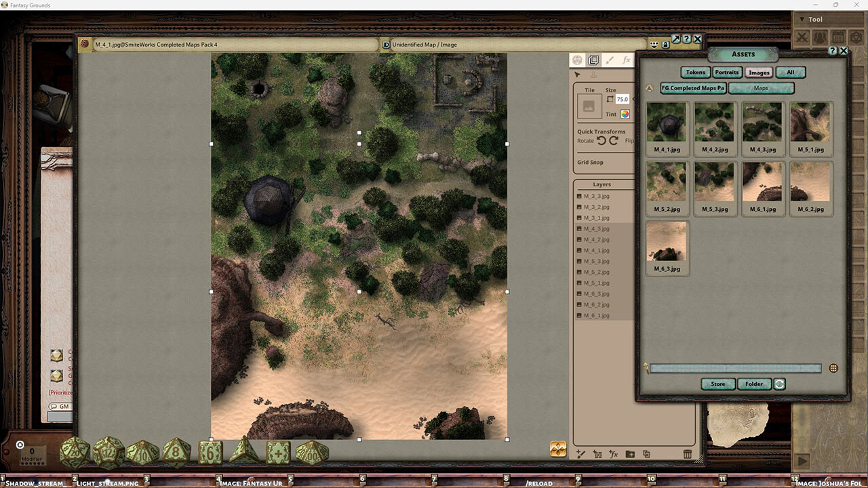This screenshot has width=868, height=488.
Task: Open the FG Completed Maps Pack dropdown
Action: coord(692,88)
